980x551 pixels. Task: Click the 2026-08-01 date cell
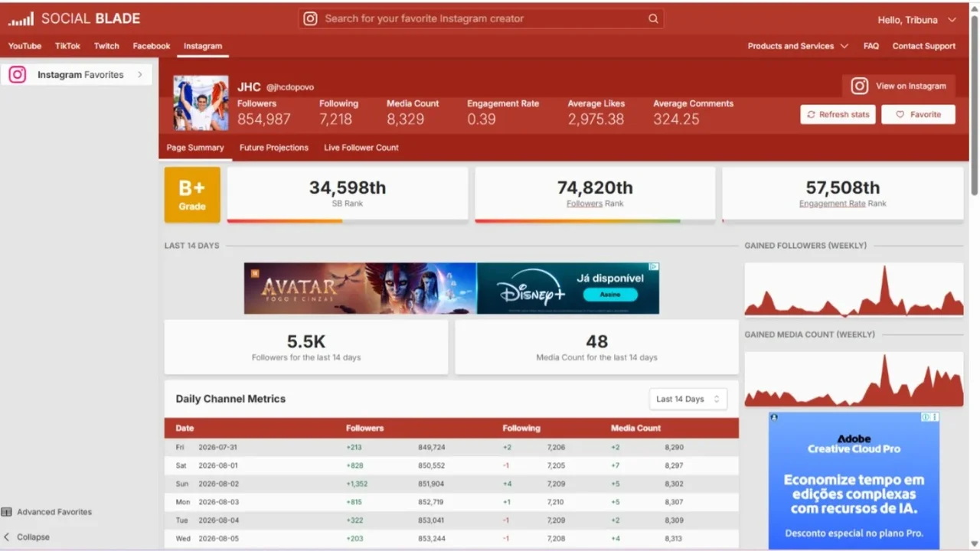click(217, 465)
